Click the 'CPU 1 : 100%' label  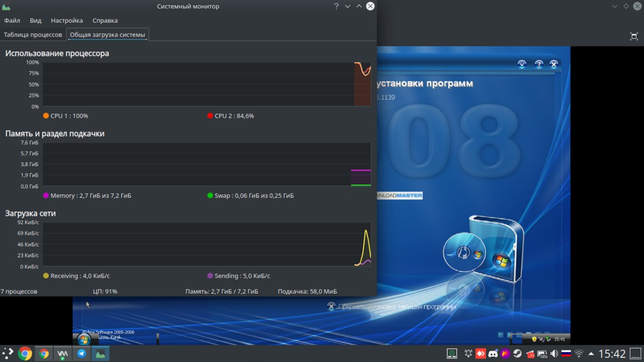coord(69,116)
